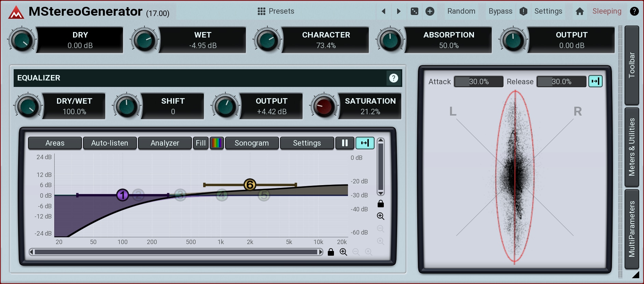Open the Meters & Utilities side tab

632,147
